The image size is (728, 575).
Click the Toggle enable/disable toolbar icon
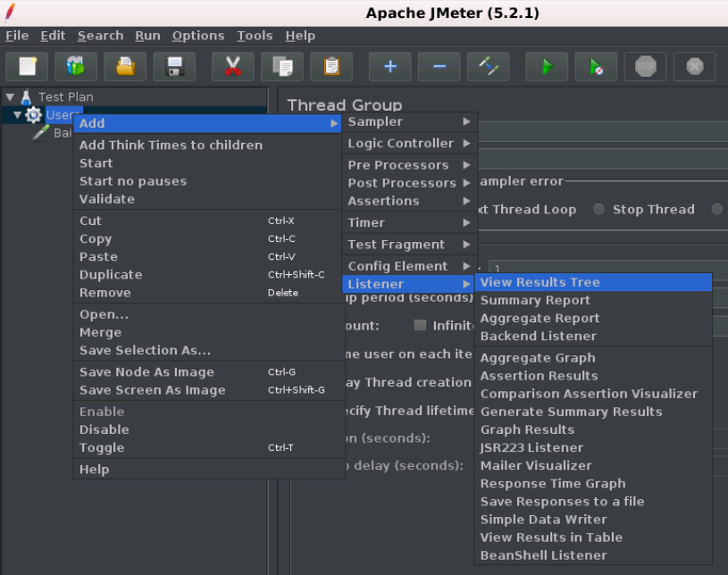click(489, 66)
